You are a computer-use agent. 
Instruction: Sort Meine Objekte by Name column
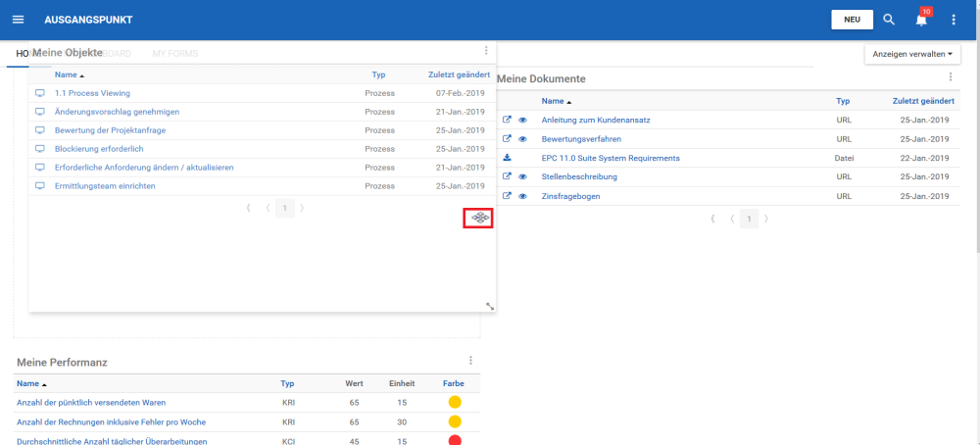66,74
